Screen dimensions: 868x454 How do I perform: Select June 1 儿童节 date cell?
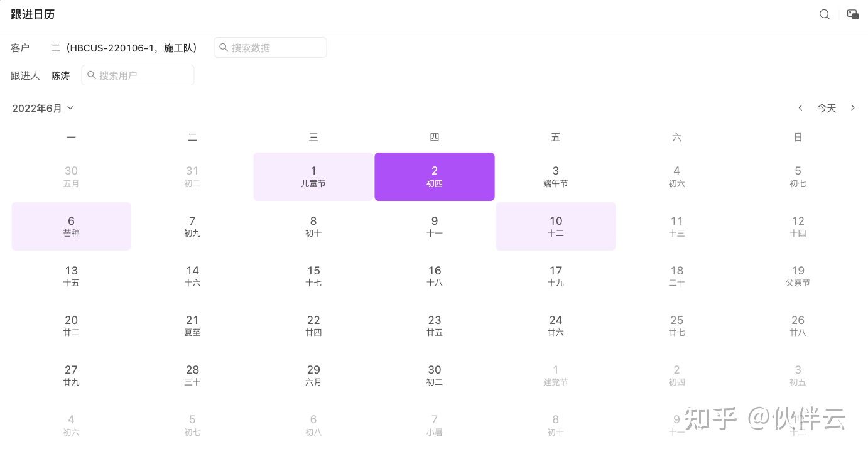(313, 176)
